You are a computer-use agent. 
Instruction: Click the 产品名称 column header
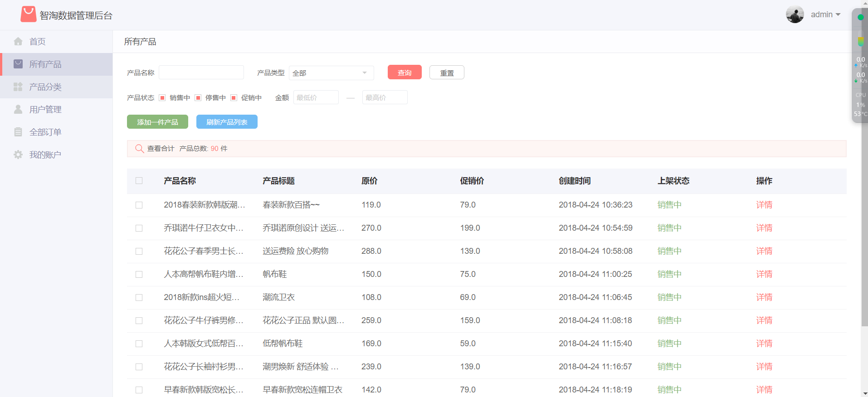point(180,181)
